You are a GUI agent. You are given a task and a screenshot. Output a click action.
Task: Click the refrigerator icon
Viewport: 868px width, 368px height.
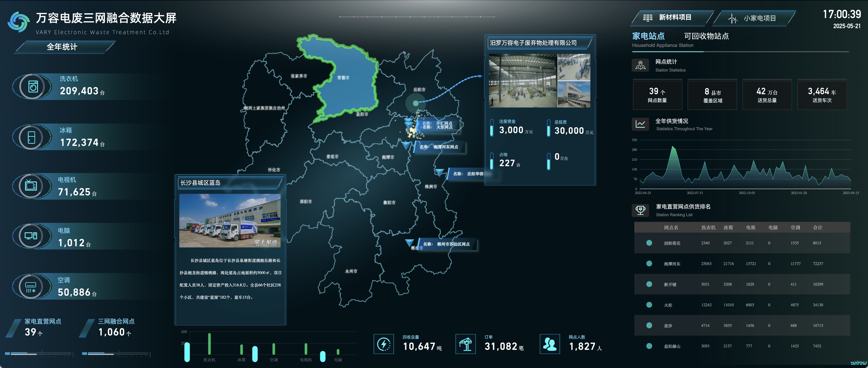click(x=31, y=137)
